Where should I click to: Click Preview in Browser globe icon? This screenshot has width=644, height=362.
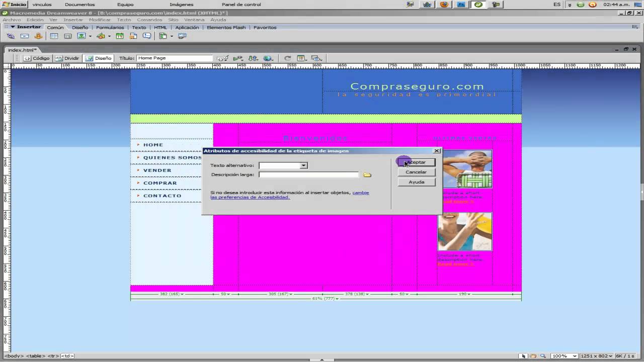pos(268,58)
